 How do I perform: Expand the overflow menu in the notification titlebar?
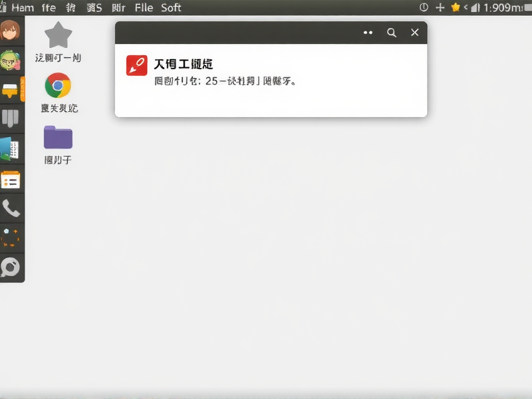(x=368, y=32)
